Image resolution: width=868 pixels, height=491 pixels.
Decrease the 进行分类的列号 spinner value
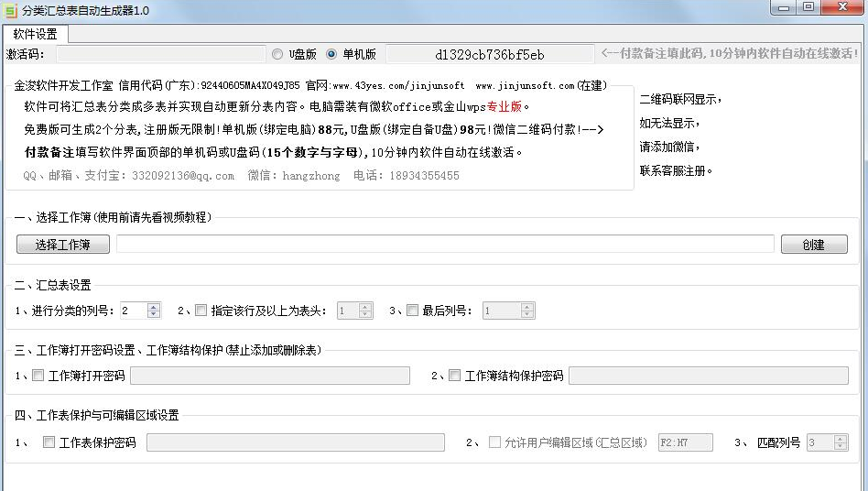click(153, 315)
